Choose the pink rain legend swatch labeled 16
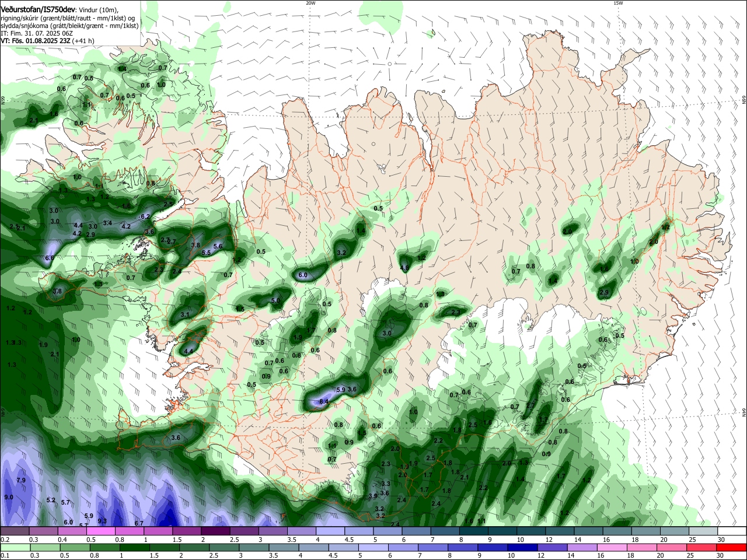 click(612, 548)
